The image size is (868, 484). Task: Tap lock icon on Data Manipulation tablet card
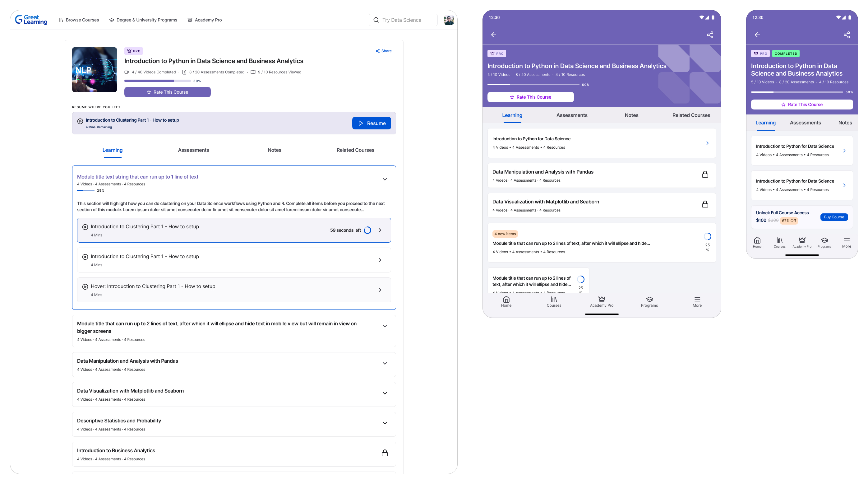(704, 175)
